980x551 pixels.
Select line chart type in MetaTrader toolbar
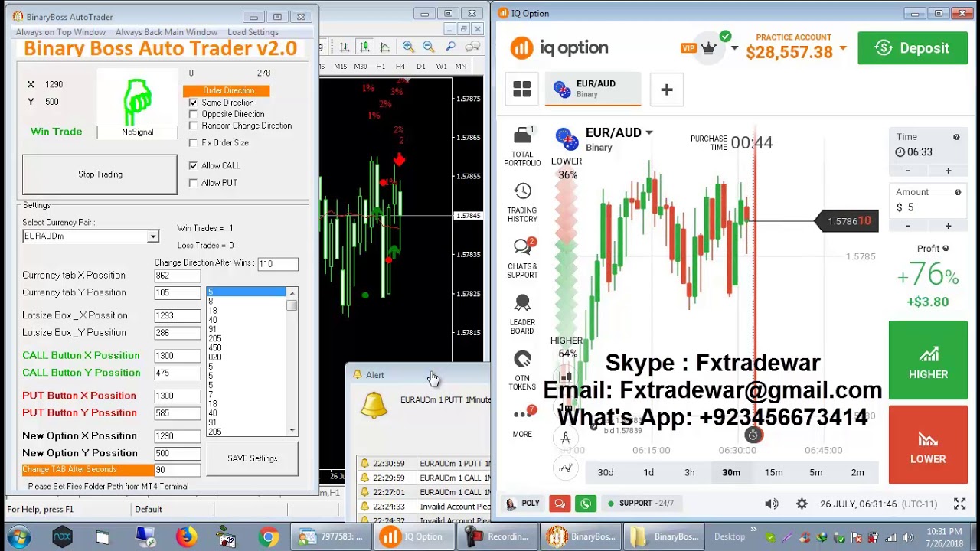click(384, 47)
